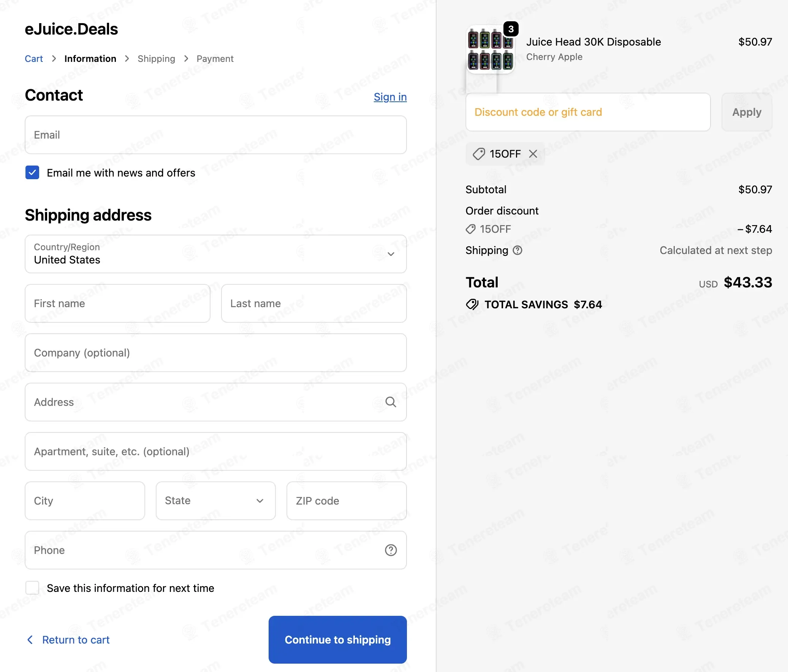
Task: Focus the Phone input field
Action: (x=216, y=550)
